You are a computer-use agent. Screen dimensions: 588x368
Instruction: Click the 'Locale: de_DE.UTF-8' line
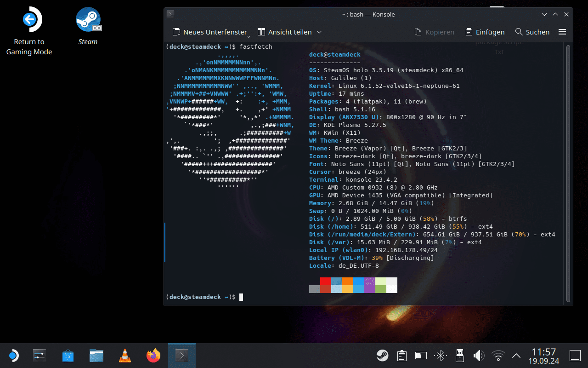coord(344,266)
